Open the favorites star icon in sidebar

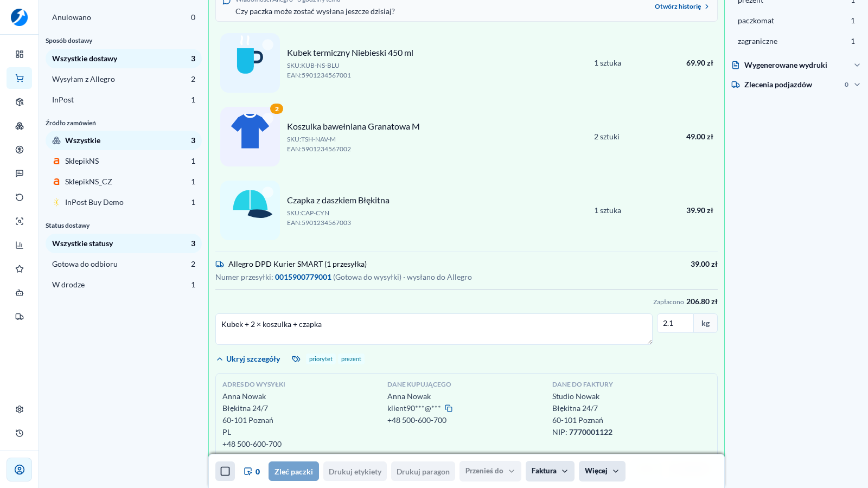click(x=20, y=269)
